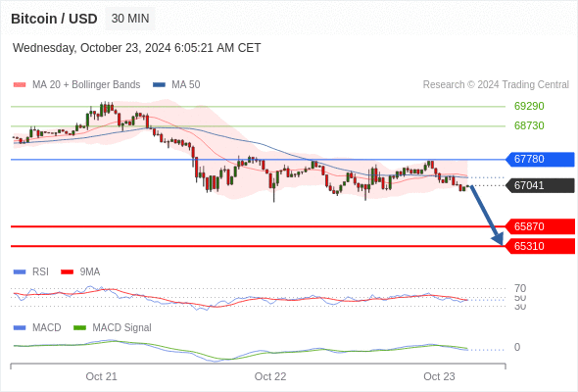Click the black 67041 current price tag

pyautogui.click(x=540, y=185)
